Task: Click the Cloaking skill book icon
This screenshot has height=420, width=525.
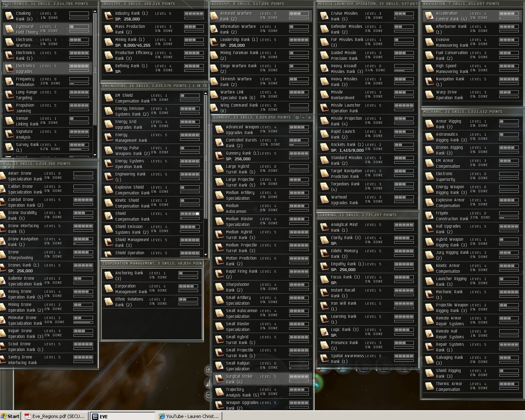Action: pyautogui.click(x=9, y=16)
